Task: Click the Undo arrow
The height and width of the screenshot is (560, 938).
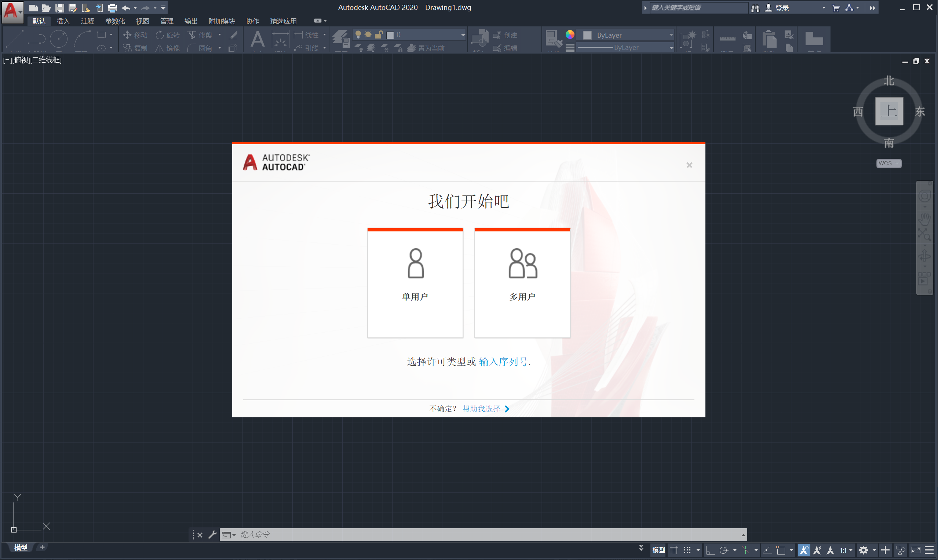Action: pyautogui.click(x=126, y=8)
